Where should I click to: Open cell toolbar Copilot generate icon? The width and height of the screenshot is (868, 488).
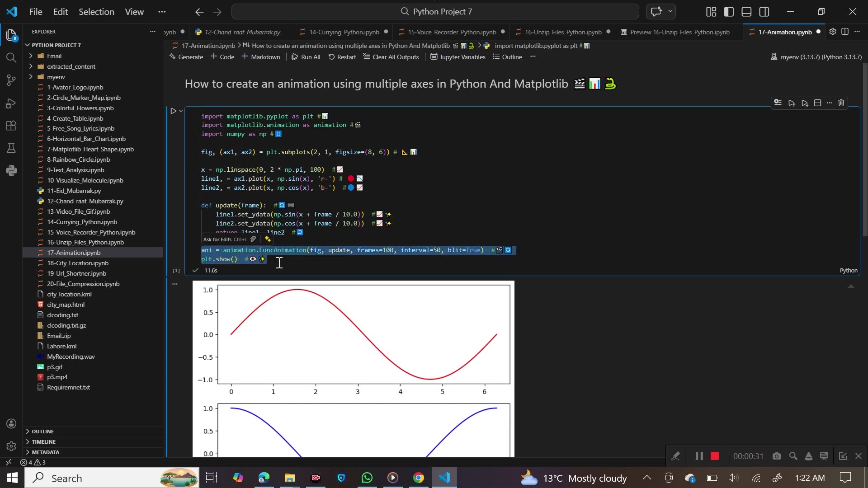tap(778, 103)
